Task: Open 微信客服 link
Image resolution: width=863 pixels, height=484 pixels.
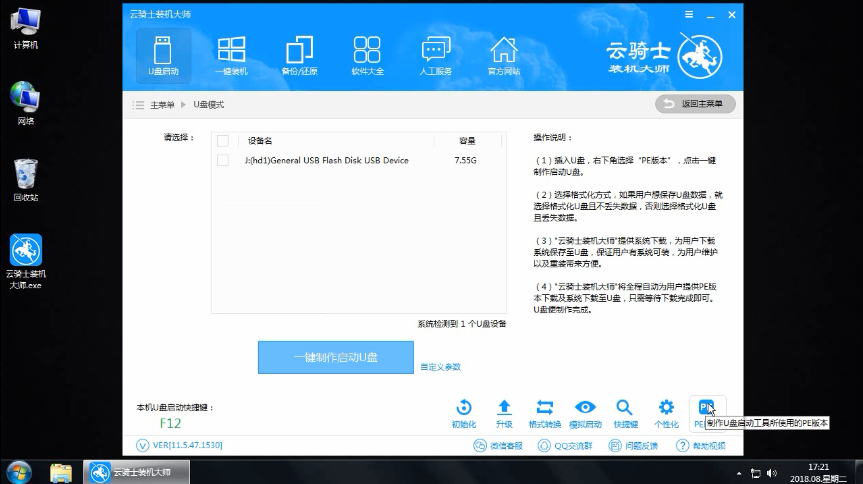Action: [498, 445]
